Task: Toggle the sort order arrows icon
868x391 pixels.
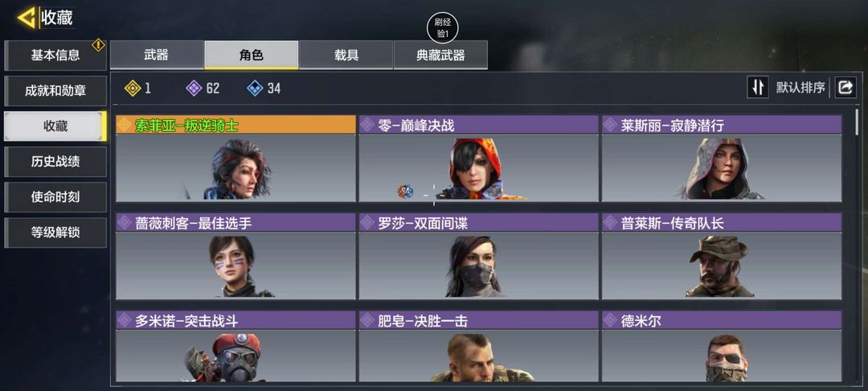Action: coord(758,88)
